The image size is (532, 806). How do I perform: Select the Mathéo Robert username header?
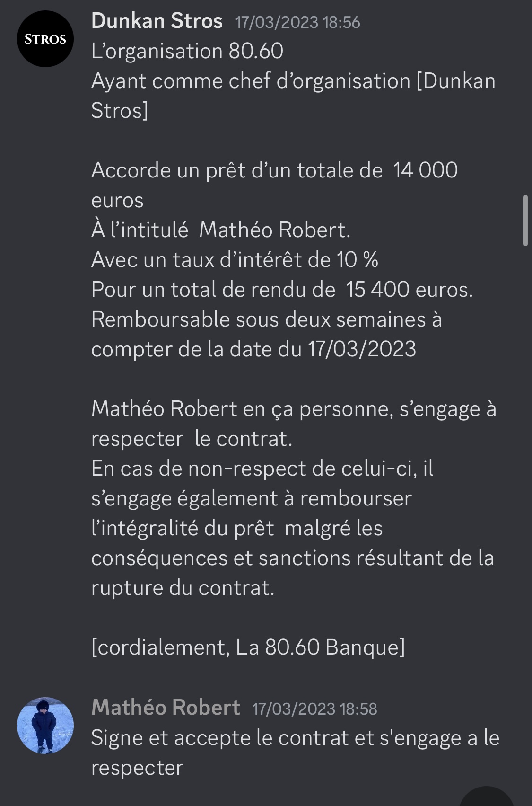pos(166,708)
